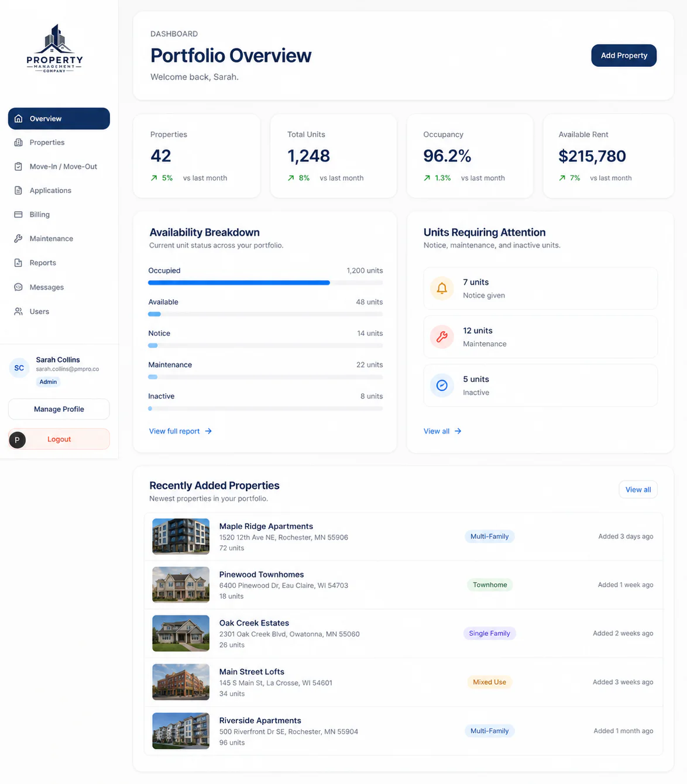This screenshot has height=784, width=687.
Task: Click the SC avatar for Sarah Collins
Action: pos(19,368)
